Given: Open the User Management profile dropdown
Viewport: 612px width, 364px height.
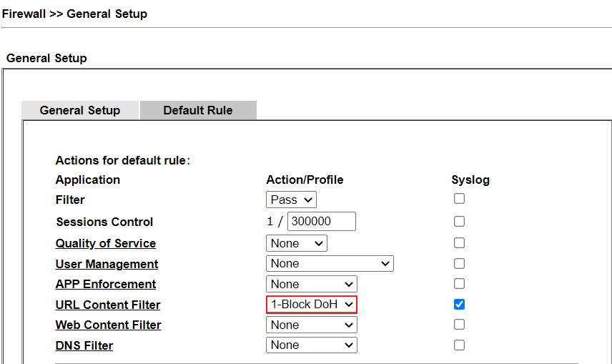Looking at the screenshot, I should (330, 264).
